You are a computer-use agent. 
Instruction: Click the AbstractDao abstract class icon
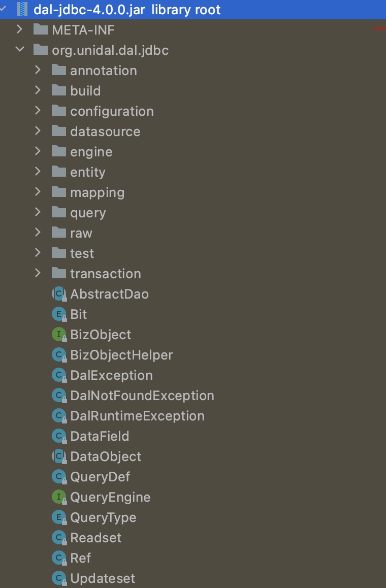tap(59, 294)
